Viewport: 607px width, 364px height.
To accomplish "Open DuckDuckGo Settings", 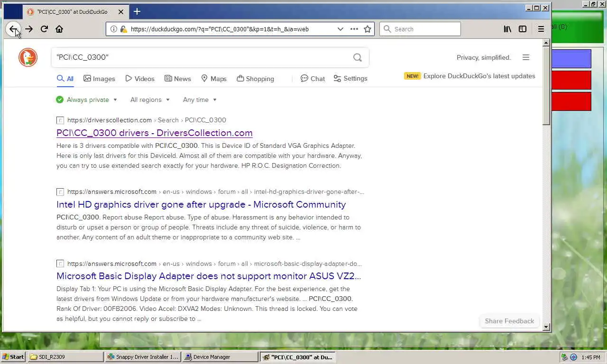I will (350, 79).
